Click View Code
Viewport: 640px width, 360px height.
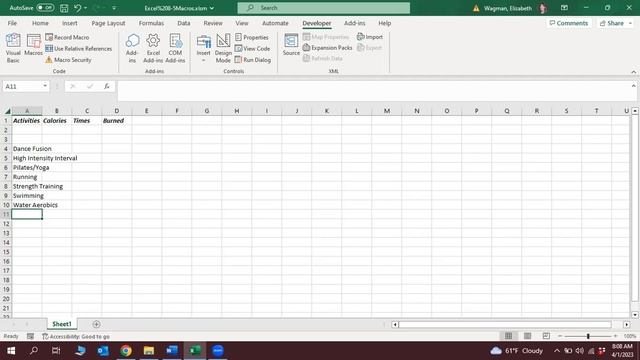pyautogui.click(x=252, y=48)
